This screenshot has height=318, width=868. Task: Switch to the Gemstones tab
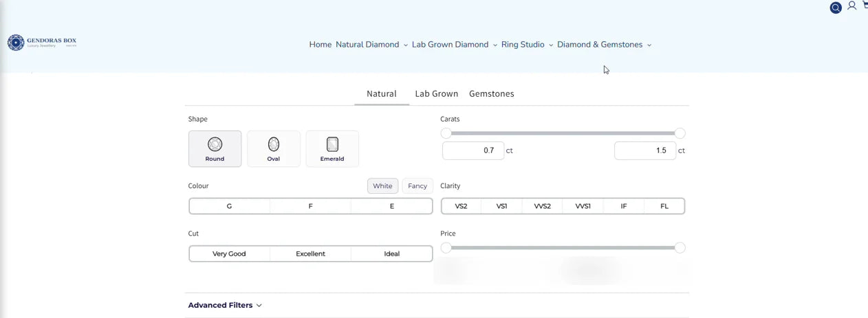[492, 94]
